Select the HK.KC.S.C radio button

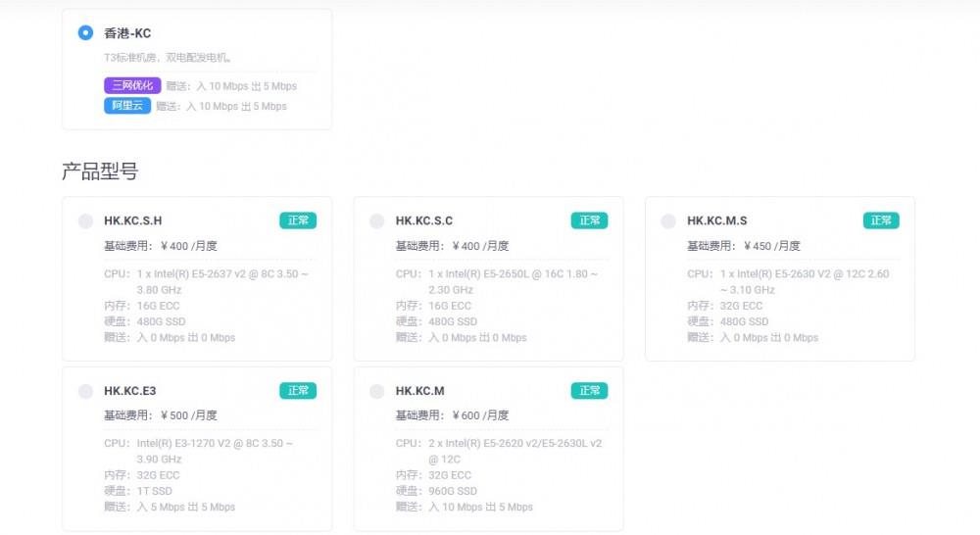[x=377, y=221]
